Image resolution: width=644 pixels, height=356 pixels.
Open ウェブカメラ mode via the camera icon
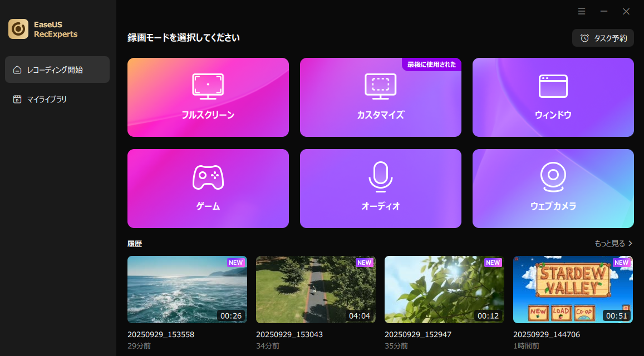coord(553,177)
